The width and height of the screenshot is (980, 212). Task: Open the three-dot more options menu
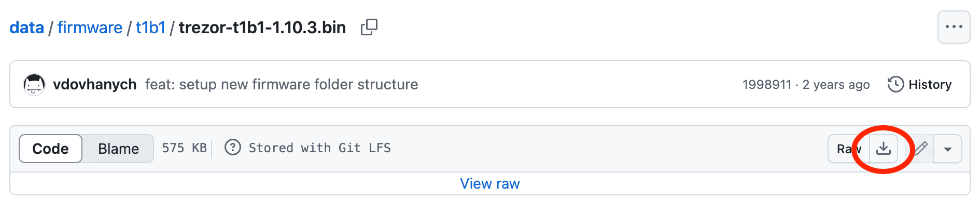point(954,27)
